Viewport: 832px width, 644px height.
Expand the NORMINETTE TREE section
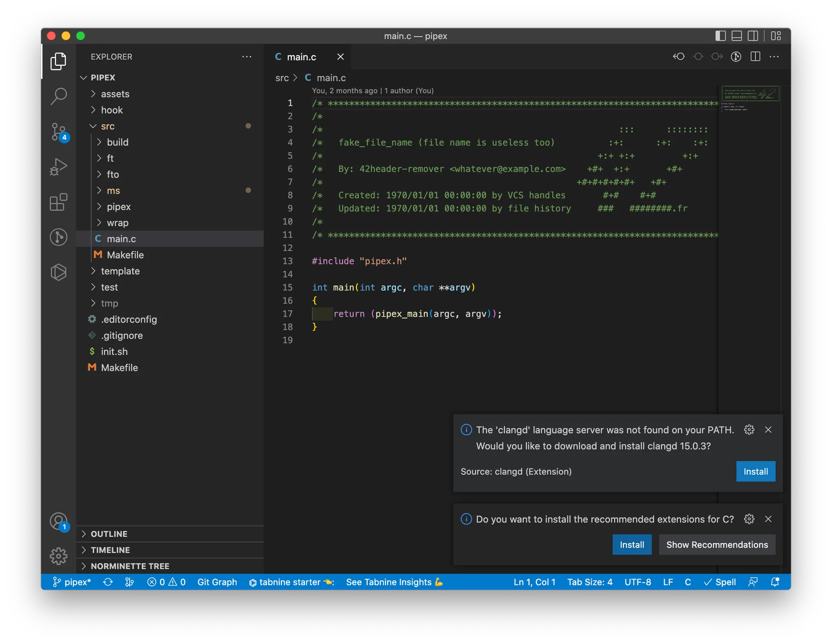130,566
